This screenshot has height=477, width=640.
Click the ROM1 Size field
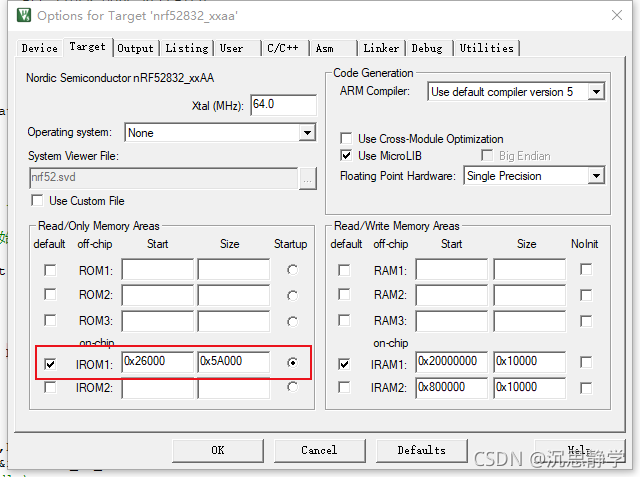(x=234, y=269)
